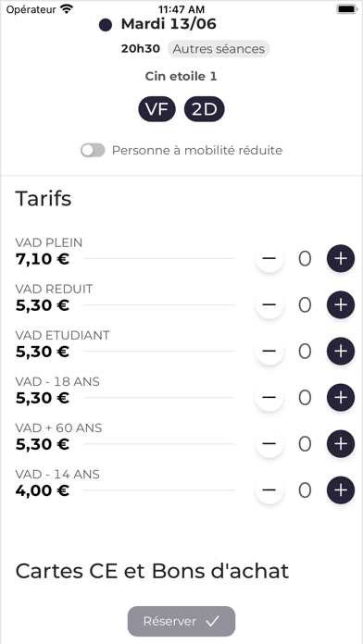Add a VAD - 18 ANS ticket
Viewport: 363px width, 644px height.
click(341, 398)
